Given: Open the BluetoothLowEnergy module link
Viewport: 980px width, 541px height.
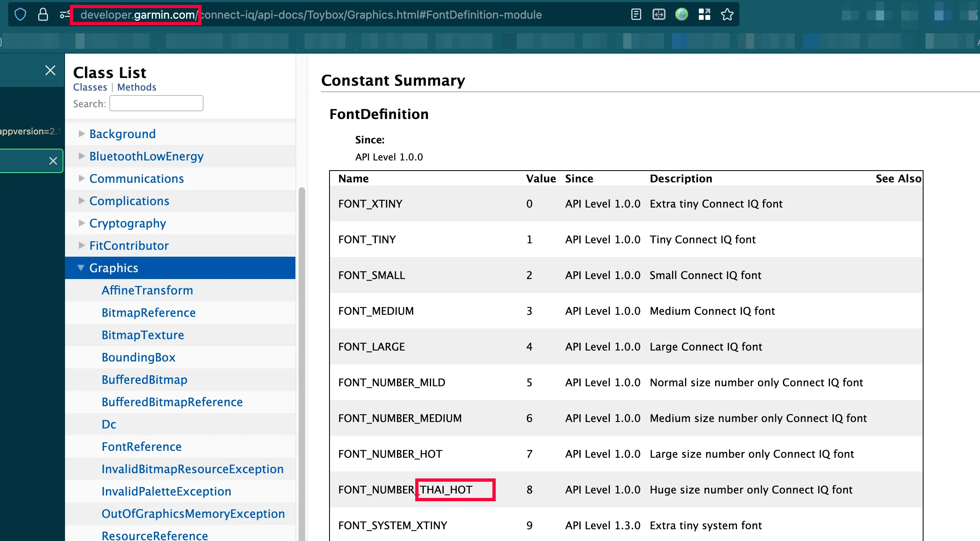Looking at the screenshot, I should tap(146, 156).
